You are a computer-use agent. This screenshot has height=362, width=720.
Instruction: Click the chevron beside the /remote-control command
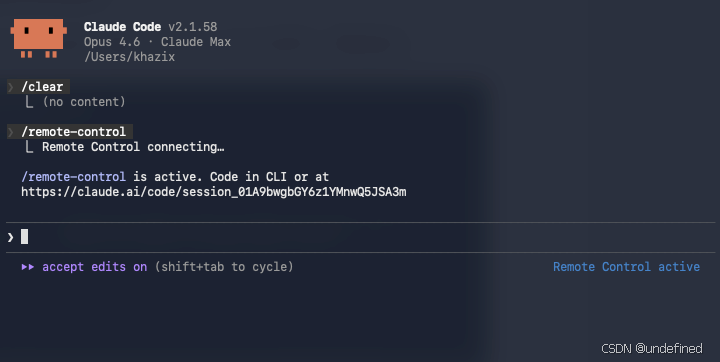[x=11, y=132]
